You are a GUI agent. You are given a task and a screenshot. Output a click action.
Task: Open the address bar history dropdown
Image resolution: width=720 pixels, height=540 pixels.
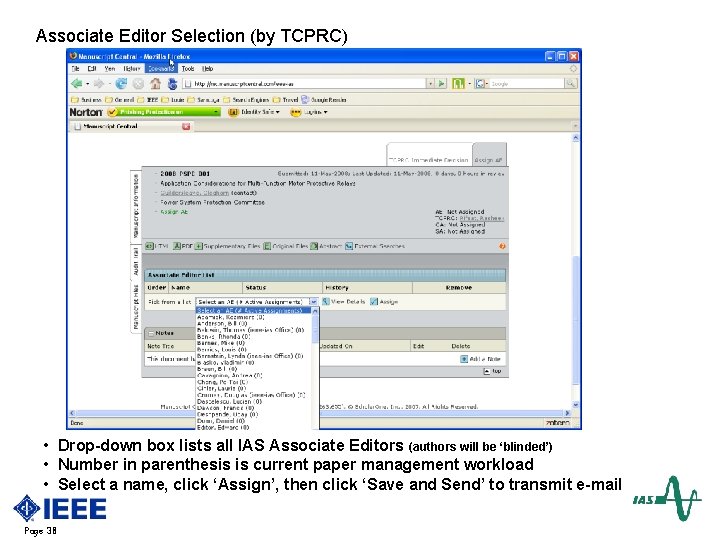[x=430, y=84]
